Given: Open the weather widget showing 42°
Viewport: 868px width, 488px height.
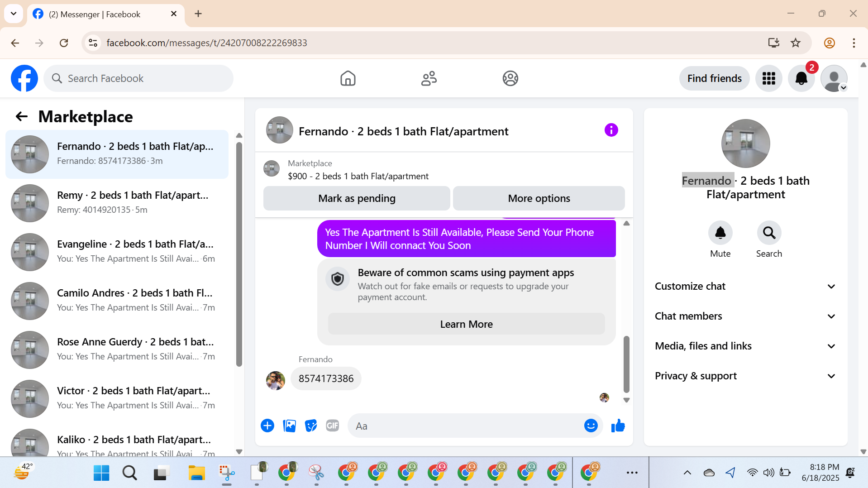Looking at the screenshot, I should coord(24,472).
